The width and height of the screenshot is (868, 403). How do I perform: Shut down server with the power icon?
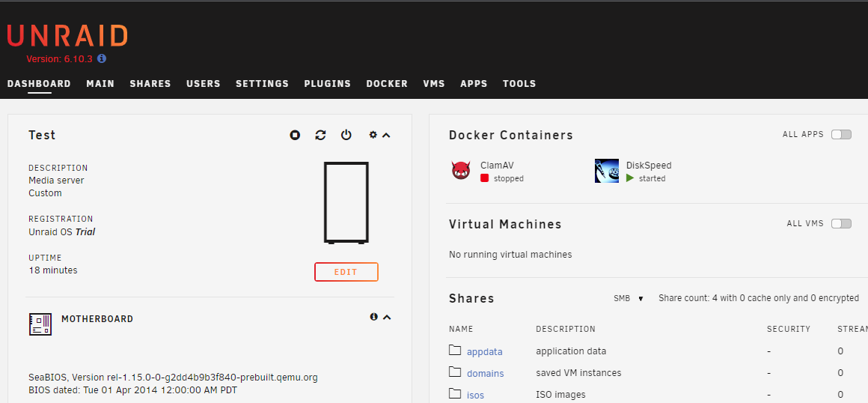(x=346, y=135)
